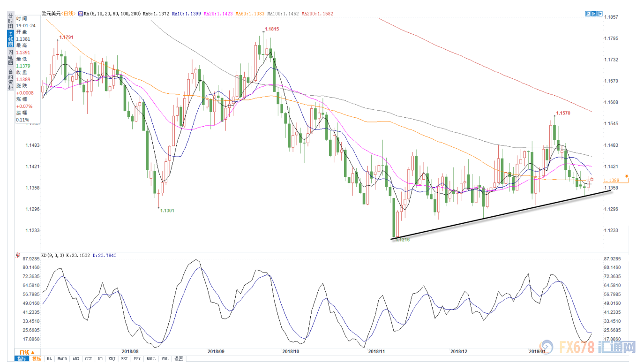
Task: Click second chart layout icon top right
Action: click(x=594, y=14)
